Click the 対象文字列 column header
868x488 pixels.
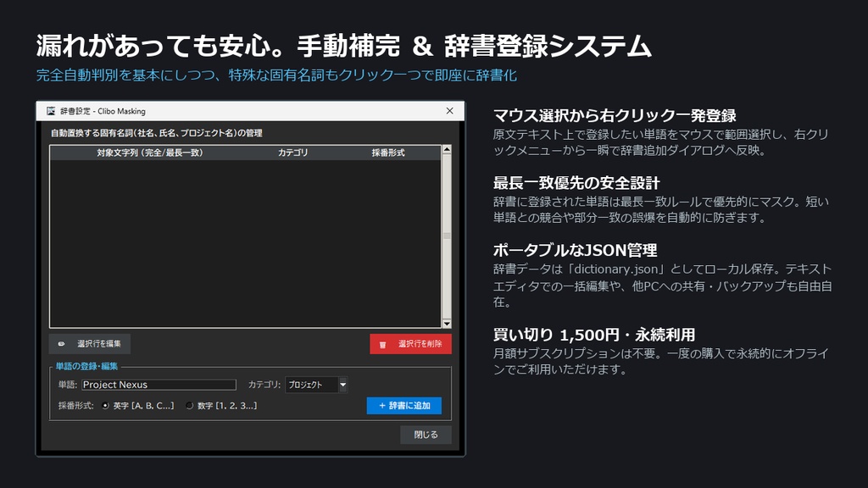[x=150, y=152]
